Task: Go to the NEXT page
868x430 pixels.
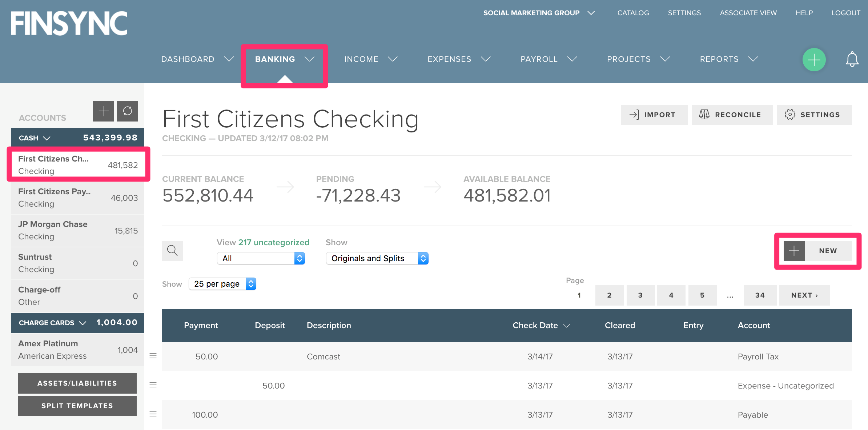Action: pos(804,295)
